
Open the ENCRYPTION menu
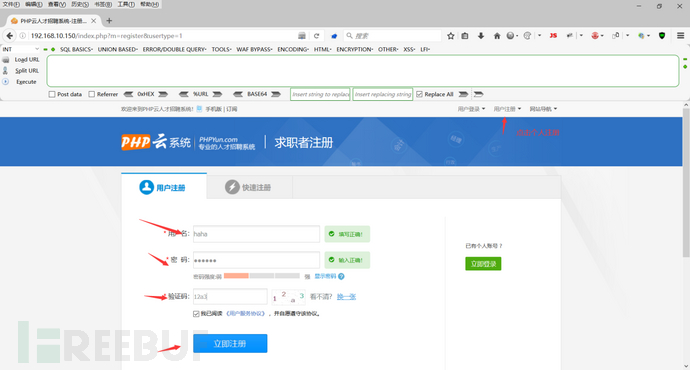click(x=355, y=49)
